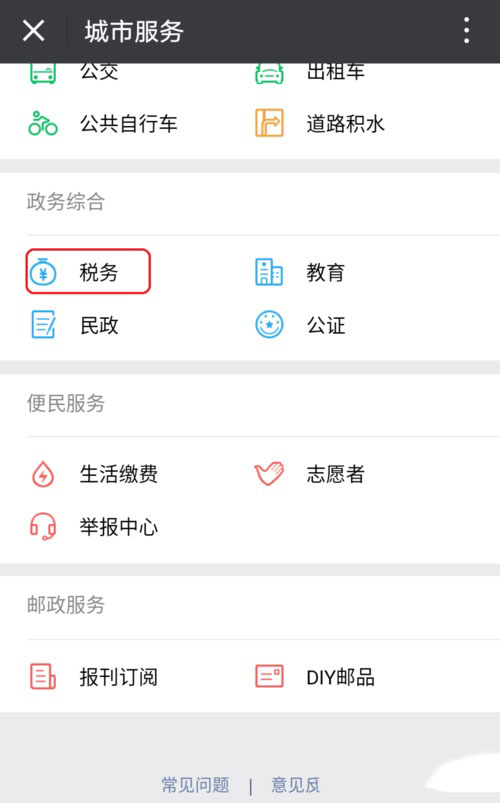500x803 pixels.
Task: Open the 报刊订阅 newspaper icon
Action: point(43,677)
